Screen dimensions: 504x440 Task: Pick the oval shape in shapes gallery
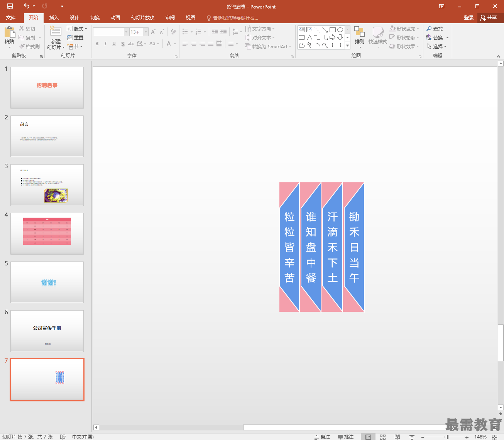tap(340, 30)
